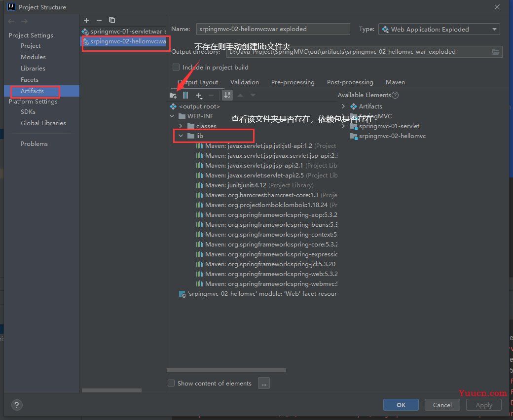Open SDKs platform settings

[x=28, y=112]
